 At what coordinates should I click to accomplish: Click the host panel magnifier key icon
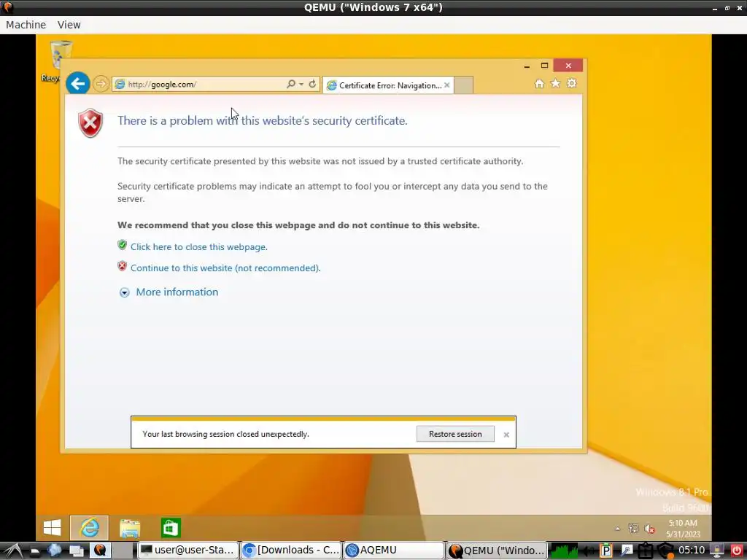[627, 551]
